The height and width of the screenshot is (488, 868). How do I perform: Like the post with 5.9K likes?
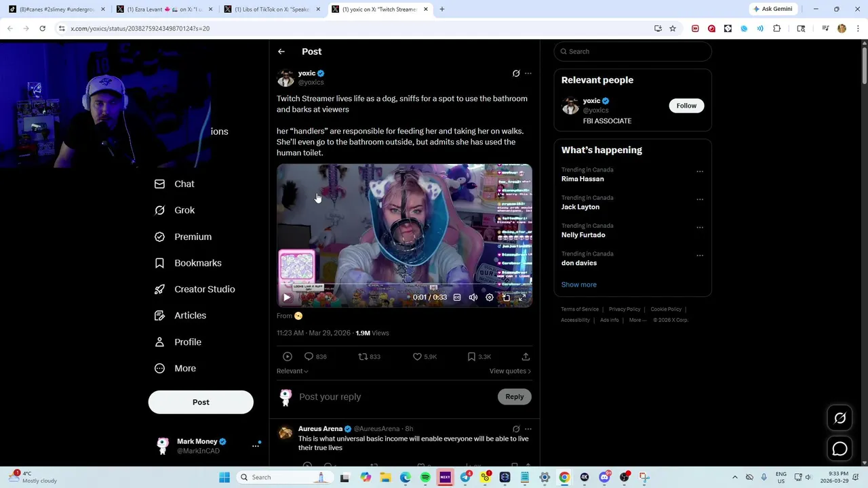pyautogui.click(x=425, y=357)
